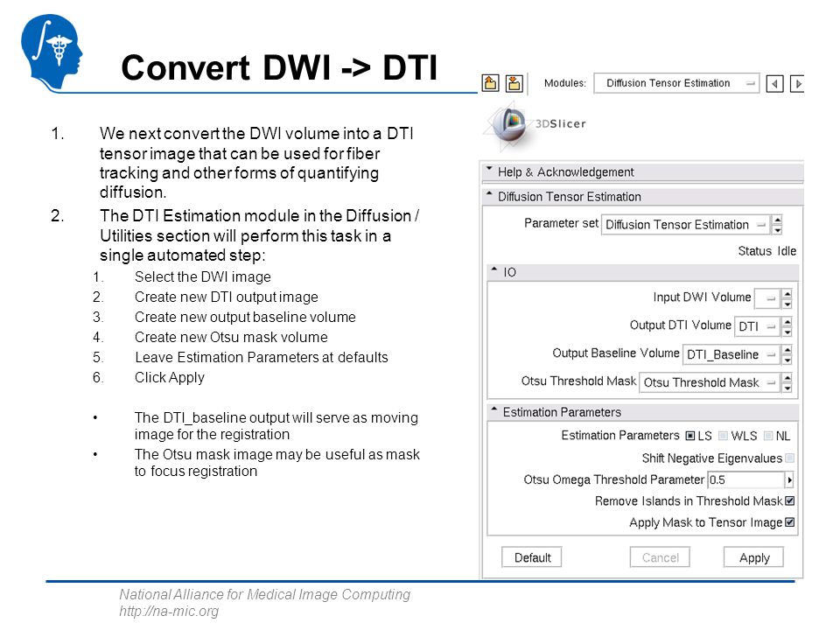The height and width of the screenshot is (630, 840).
Task: Click the load scene icon in toolbar
Action: click(490, 83)
